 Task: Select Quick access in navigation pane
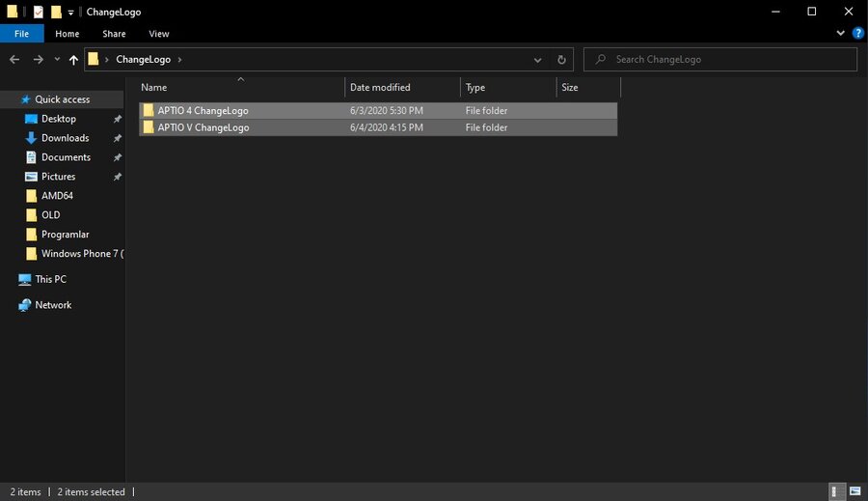[62, 99]
